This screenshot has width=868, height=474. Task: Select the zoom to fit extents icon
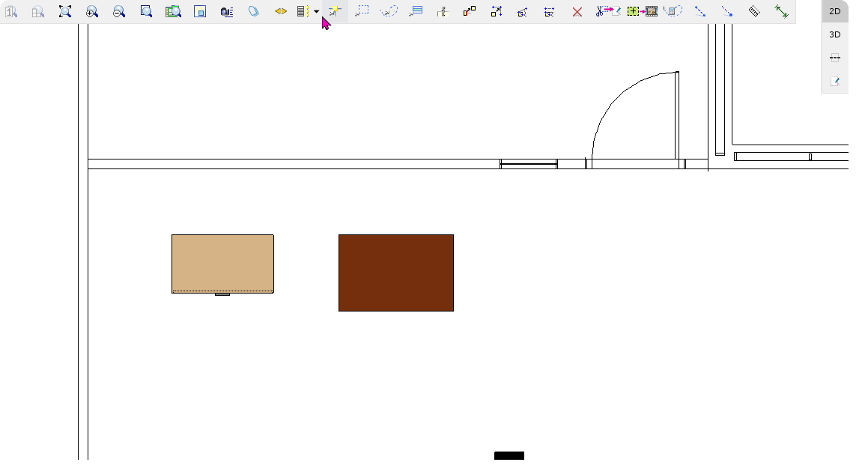[x=65, y=11]
